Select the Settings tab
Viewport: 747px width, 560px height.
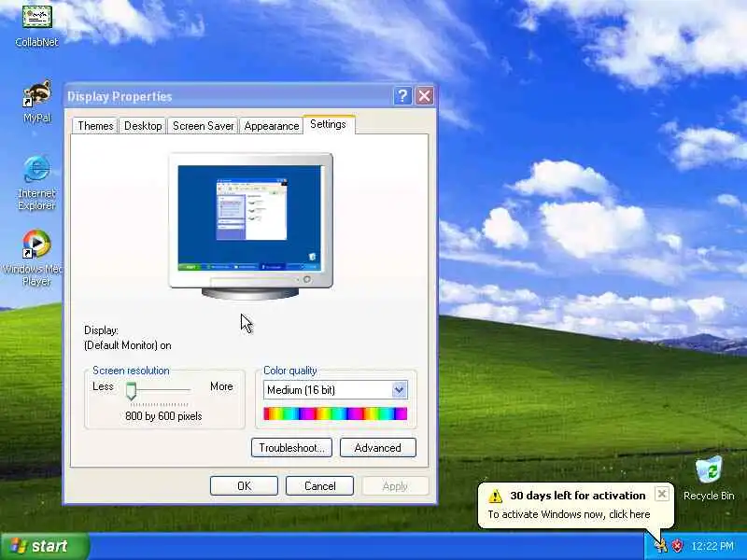[x=329, y=124]
